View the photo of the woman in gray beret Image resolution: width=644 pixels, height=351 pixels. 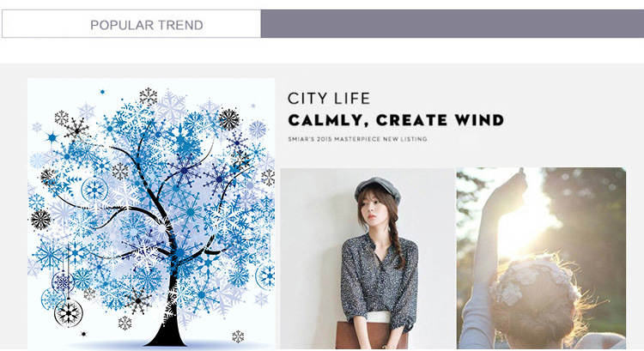[368, 258]
